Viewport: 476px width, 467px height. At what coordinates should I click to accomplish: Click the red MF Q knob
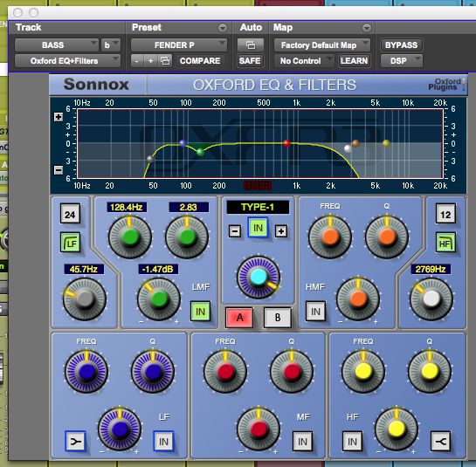[292, 372]
